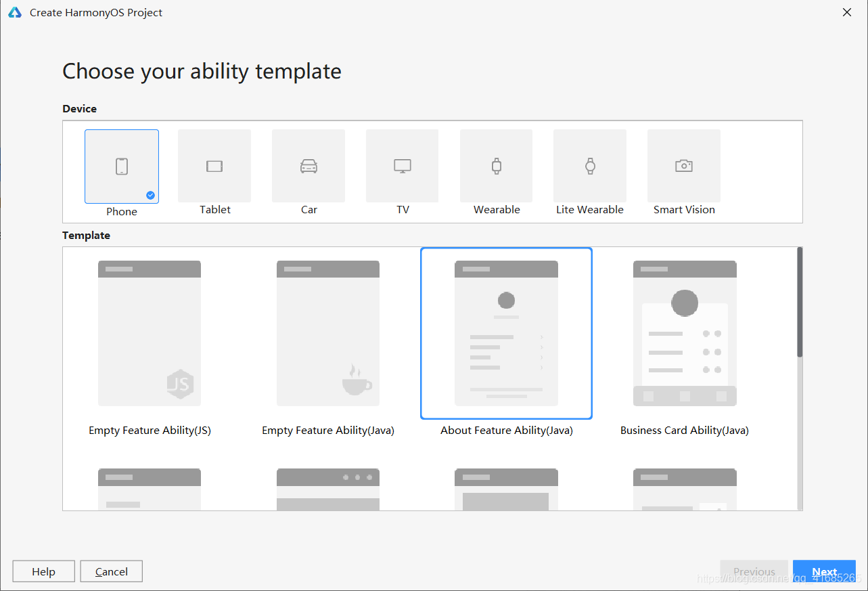Click the "Phone" device label
This screenshot has height=591, width=868.
pos(122,212)
